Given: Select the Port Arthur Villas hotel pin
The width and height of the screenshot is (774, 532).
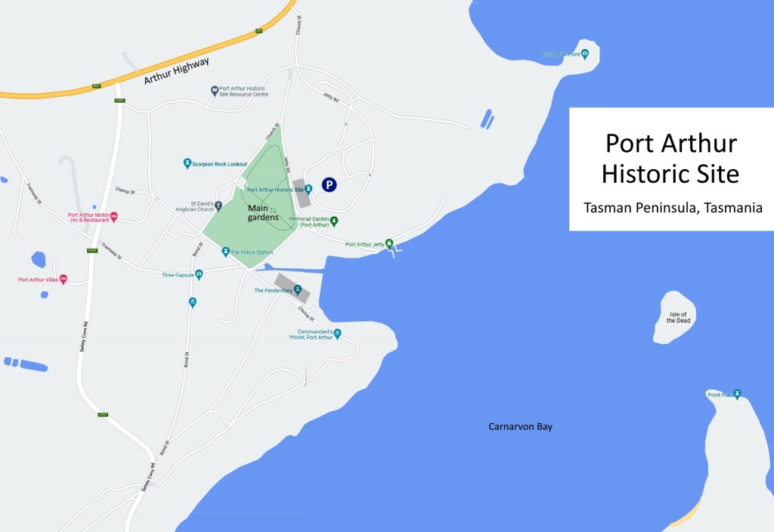Looking at the screenshot, I should [x=63, y=280].
